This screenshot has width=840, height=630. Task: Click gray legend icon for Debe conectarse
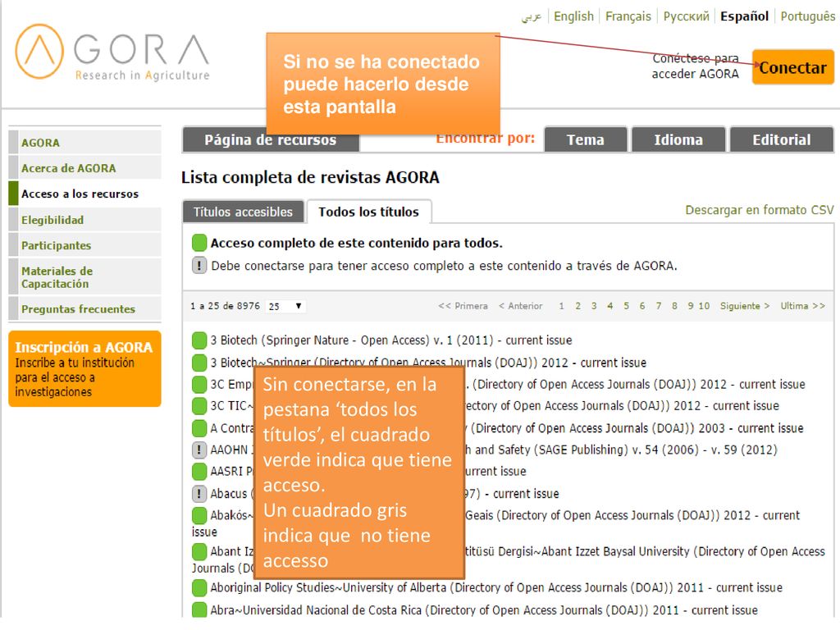click(199, 265)
